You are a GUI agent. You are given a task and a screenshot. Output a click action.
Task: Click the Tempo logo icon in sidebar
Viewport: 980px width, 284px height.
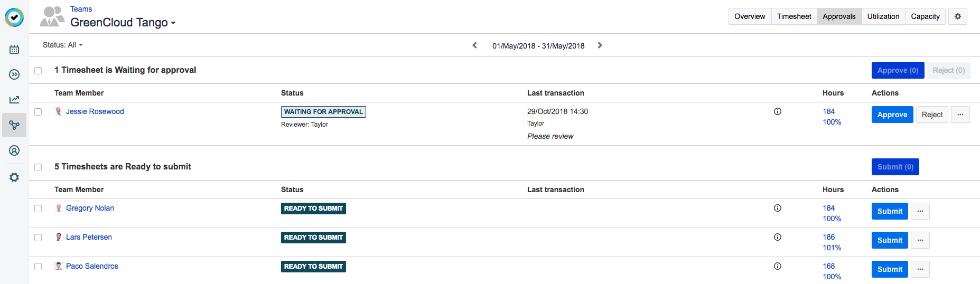pos(14,17)
